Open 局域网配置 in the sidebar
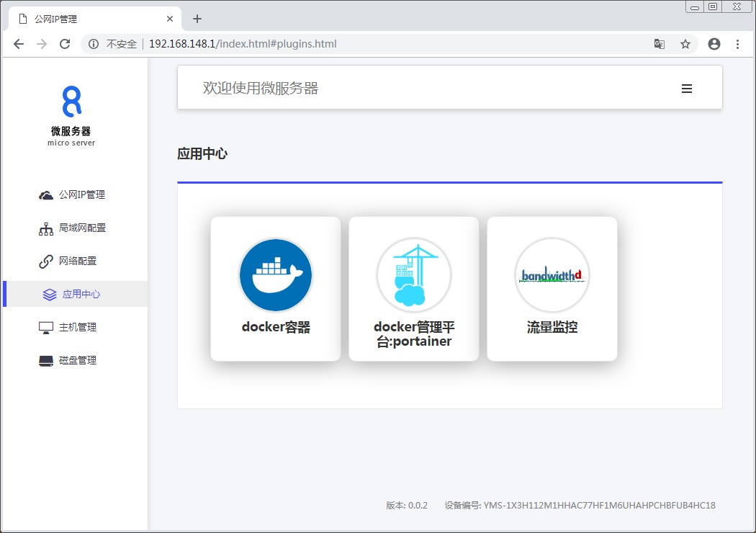Image resolution: width=756 pixels, height=533 pixels. [81, 228]
